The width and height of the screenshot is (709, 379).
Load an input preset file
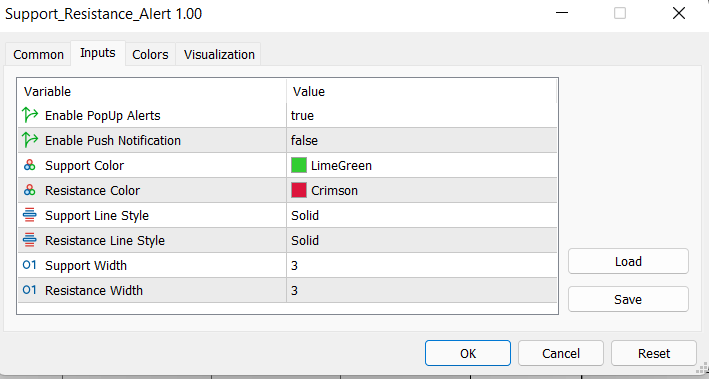click(x=628, y=261)
